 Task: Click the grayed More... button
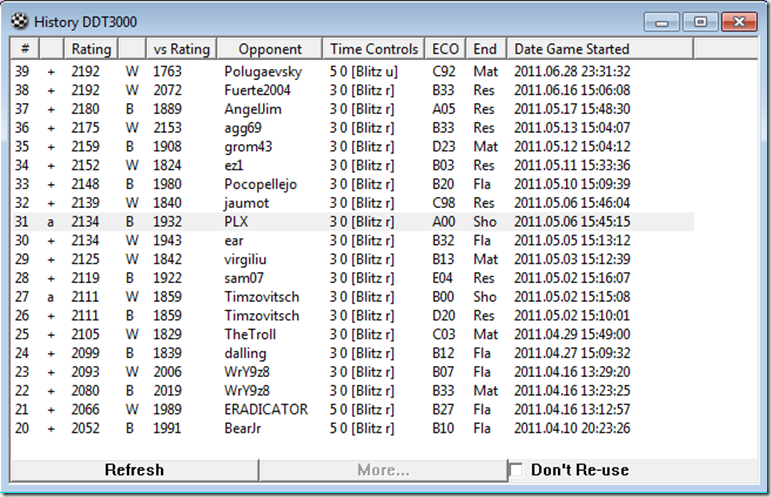point(383,470)
